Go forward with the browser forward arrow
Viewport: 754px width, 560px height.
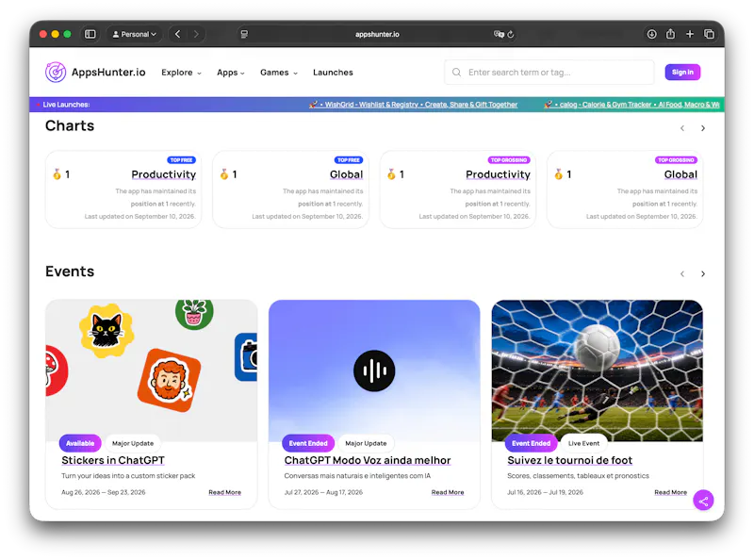pyautogui.click(x=196, y=34)
